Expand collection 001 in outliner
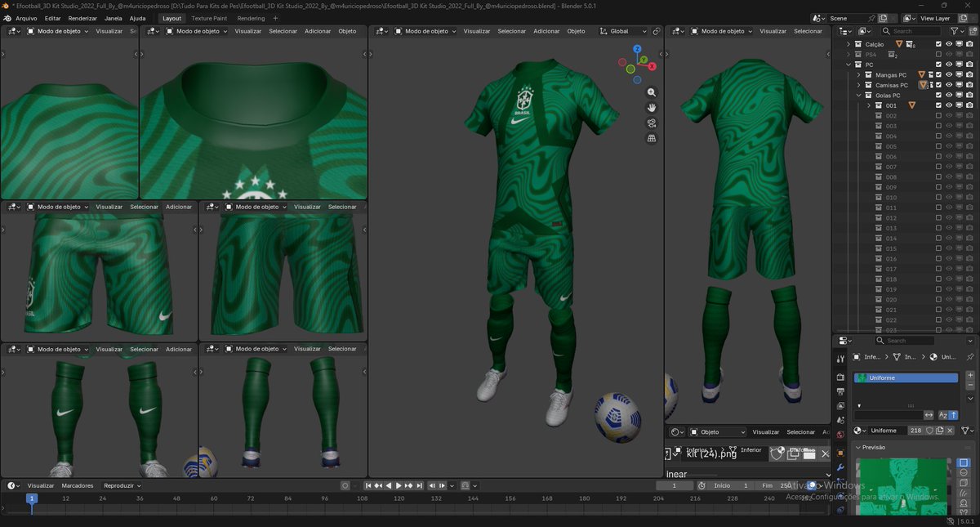Screen dimensions: 980x527 [869, 105]
